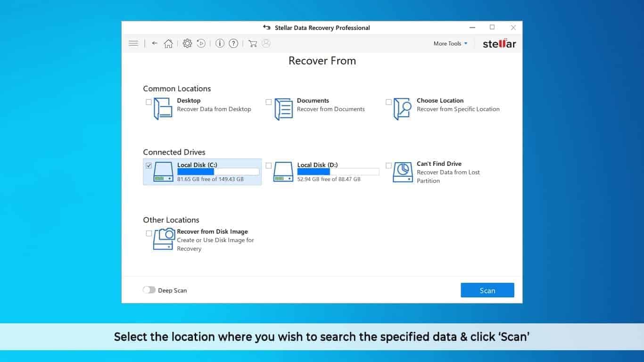Open the settings gear icon
This screenshot has height=362, width=644.
click(x=187, y=43)
